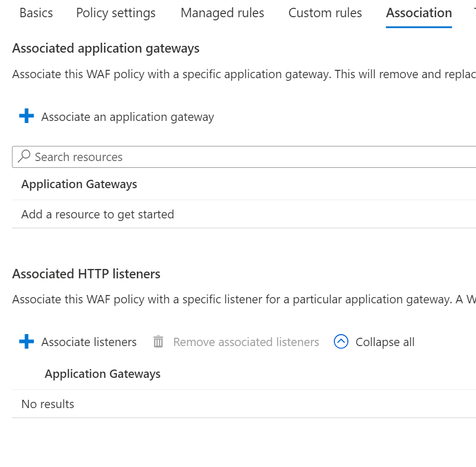Go to the Basics tab
The image size is (476, 467).
(35, 13)
